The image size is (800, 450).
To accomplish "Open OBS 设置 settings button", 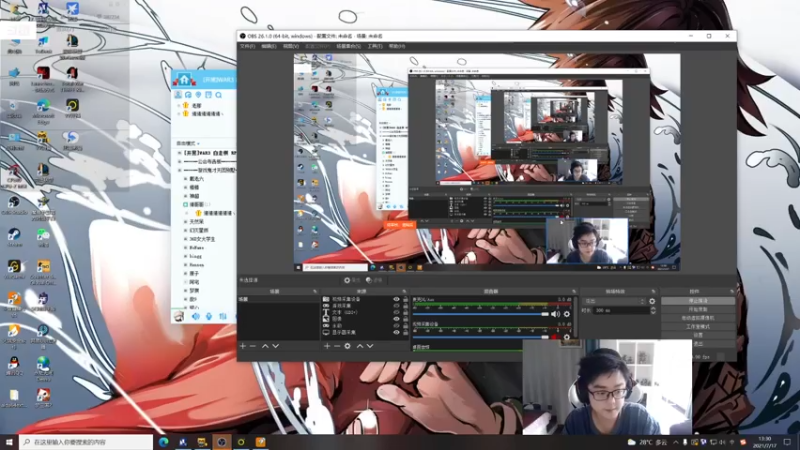I will point(698,335).
